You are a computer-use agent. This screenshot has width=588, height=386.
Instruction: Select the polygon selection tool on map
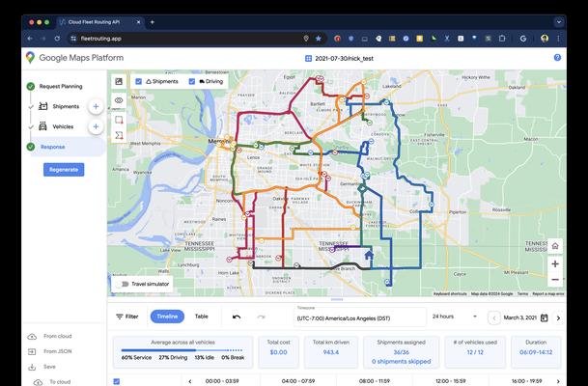tap(119, 135)
